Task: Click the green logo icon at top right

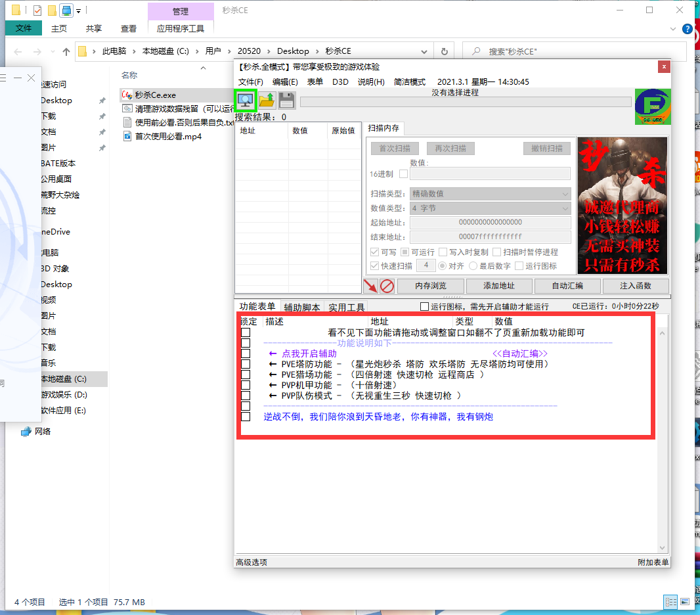Action: point(652,106)
